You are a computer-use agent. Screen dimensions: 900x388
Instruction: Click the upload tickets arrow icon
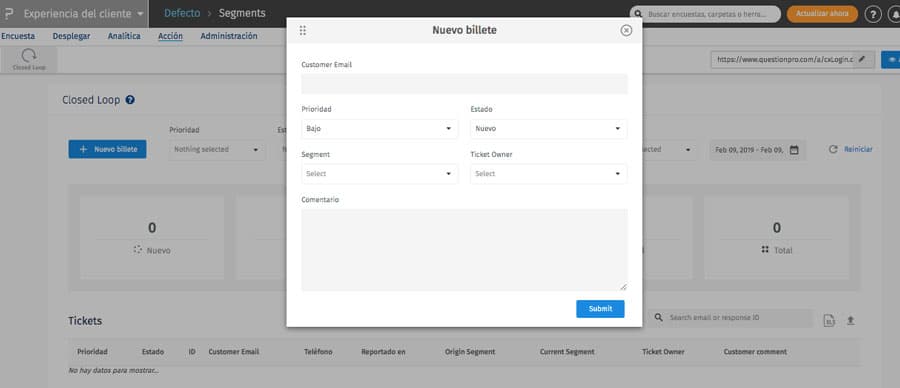(x=851, y=321)
